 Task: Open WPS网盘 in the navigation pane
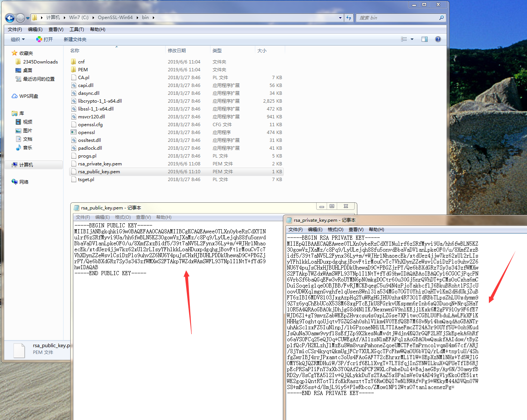(x=28, y=96)
